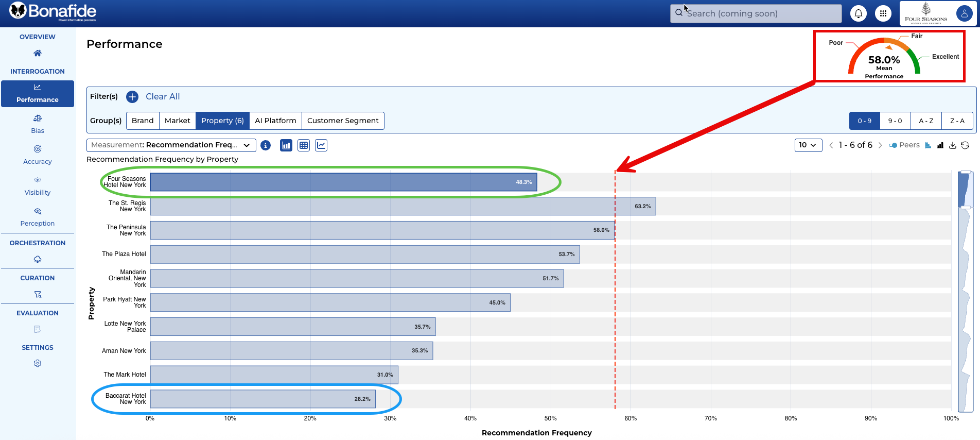Click the chart range slider handle
The height and width of the screenshot is (440, 980).
(966, 207)
